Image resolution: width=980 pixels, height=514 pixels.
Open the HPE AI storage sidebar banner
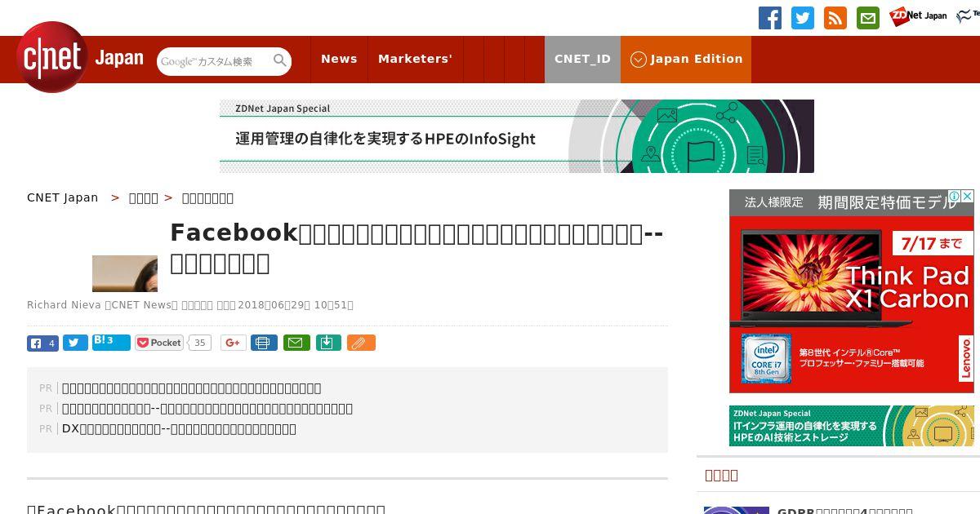(x=852, y=426)
